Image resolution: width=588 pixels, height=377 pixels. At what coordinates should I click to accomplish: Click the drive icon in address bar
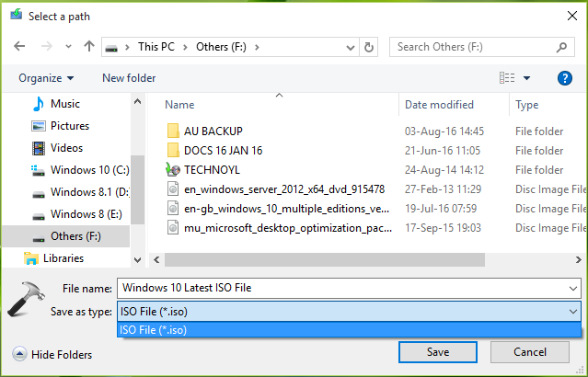(111, 48)
